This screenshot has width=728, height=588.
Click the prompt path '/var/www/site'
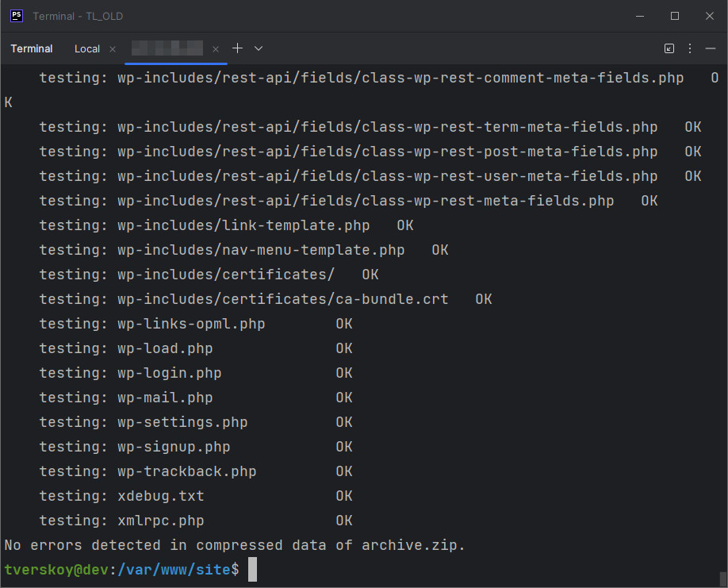(x=174, y=570)
